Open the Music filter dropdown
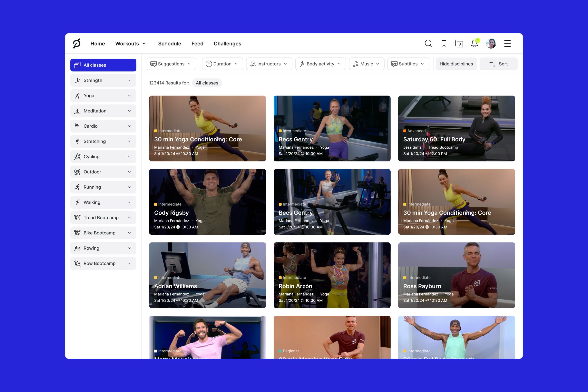This screenshot has width=588, height=392. point(367,64)
